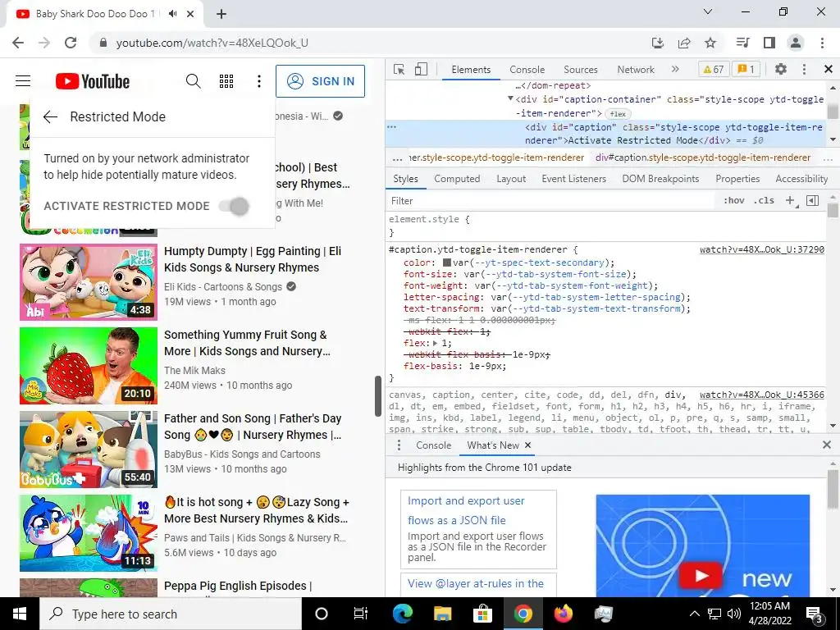Click the 1 issue badge
Viewport: 840px width, 630px height.
pyautogui.click(x=746, y=69)
